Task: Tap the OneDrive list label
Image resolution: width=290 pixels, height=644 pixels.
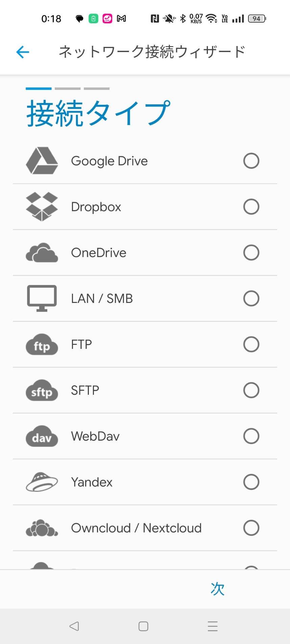Action: pos(99,253)
